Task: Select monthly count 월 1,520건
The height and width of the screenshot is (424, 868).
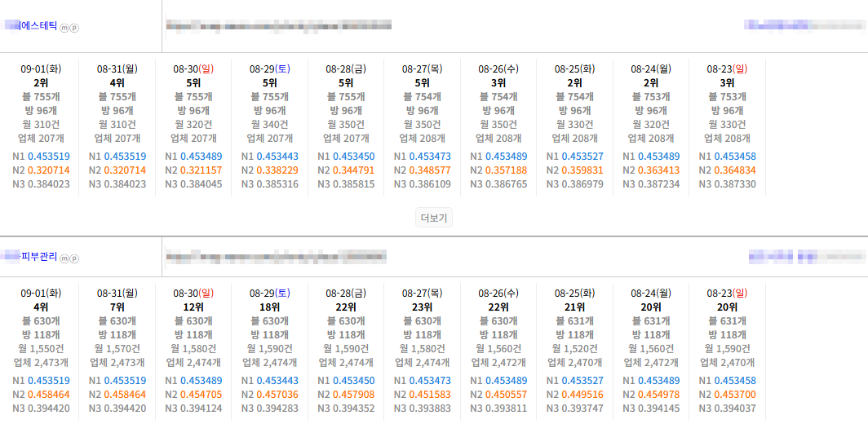Action: (x=574, y=349)
